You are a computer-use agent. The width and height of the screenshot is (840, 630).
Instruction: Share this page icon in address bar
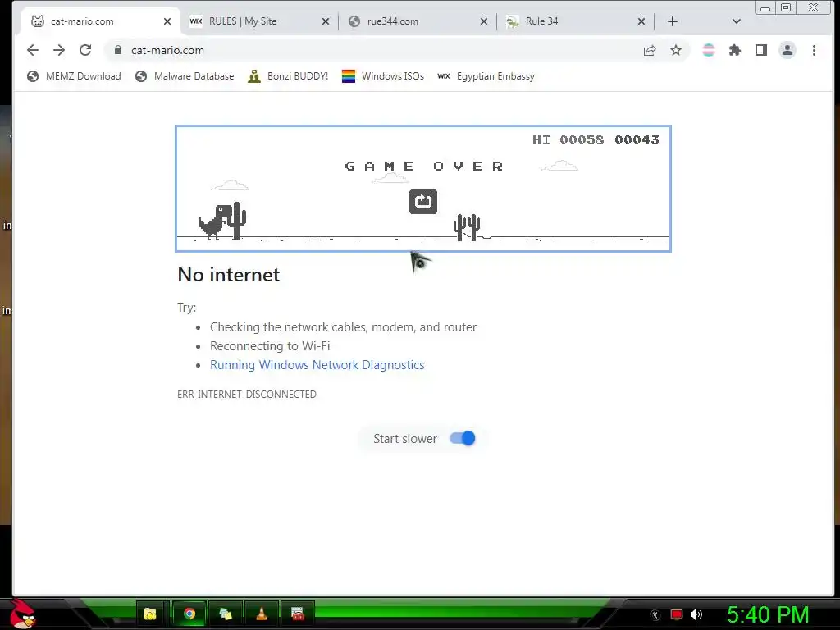(650, 50)
